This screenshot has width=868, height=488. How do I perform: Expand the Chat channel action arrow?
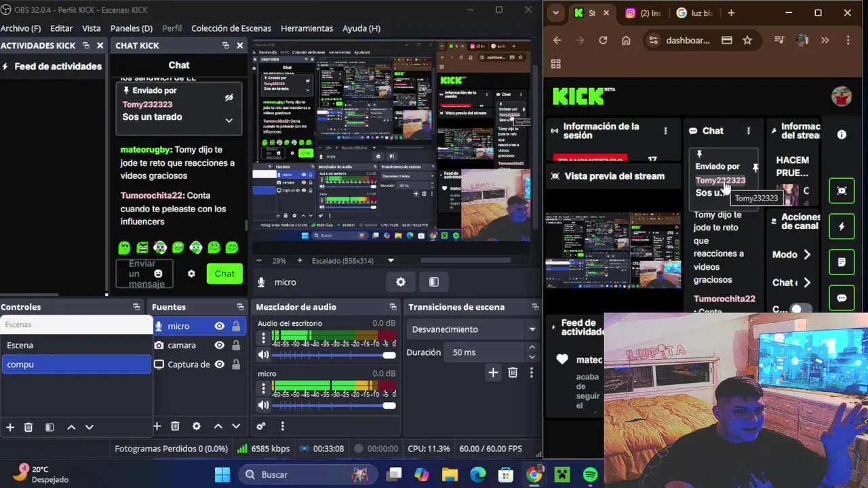807,283
